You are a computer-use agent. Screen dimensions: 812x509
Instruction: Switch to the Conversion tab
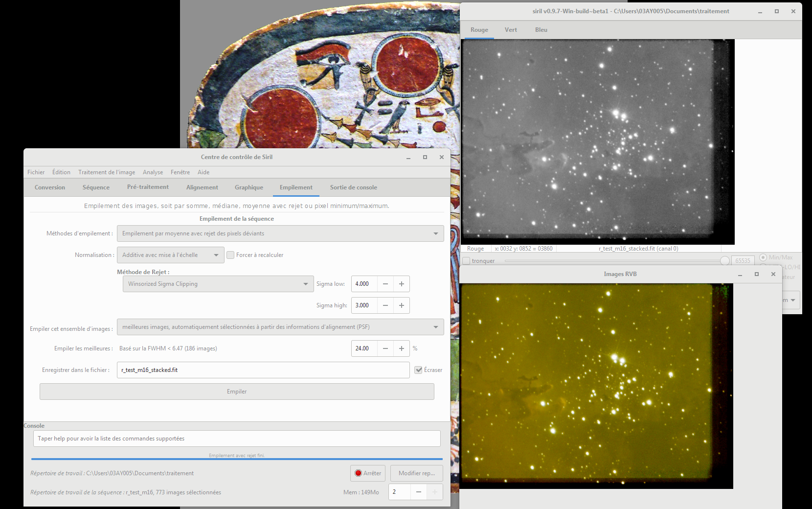click(50, 187)
